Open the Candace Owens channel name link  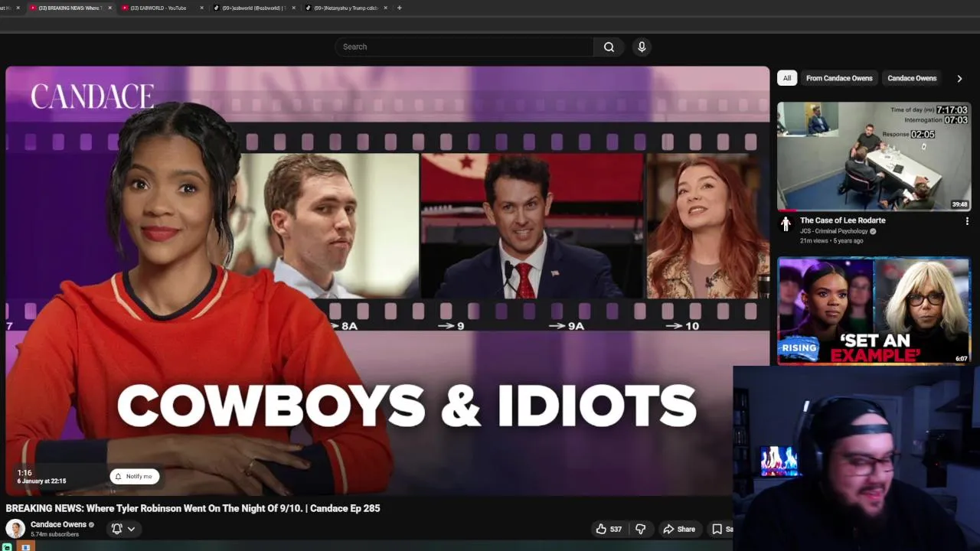pyautogui.click(x=58, y=524)
